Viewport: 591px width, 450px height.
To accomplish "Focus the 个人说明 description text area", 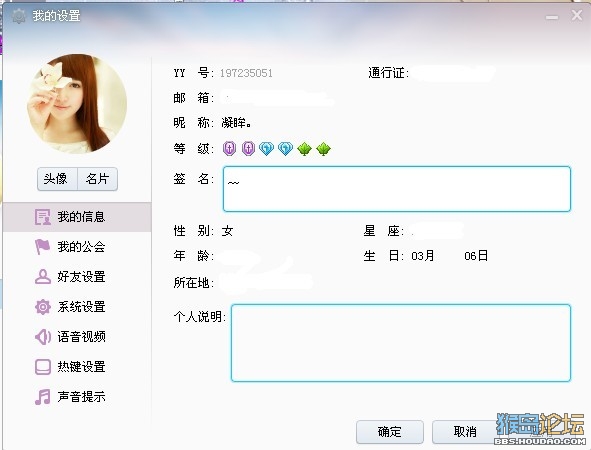I will (401, 343).
